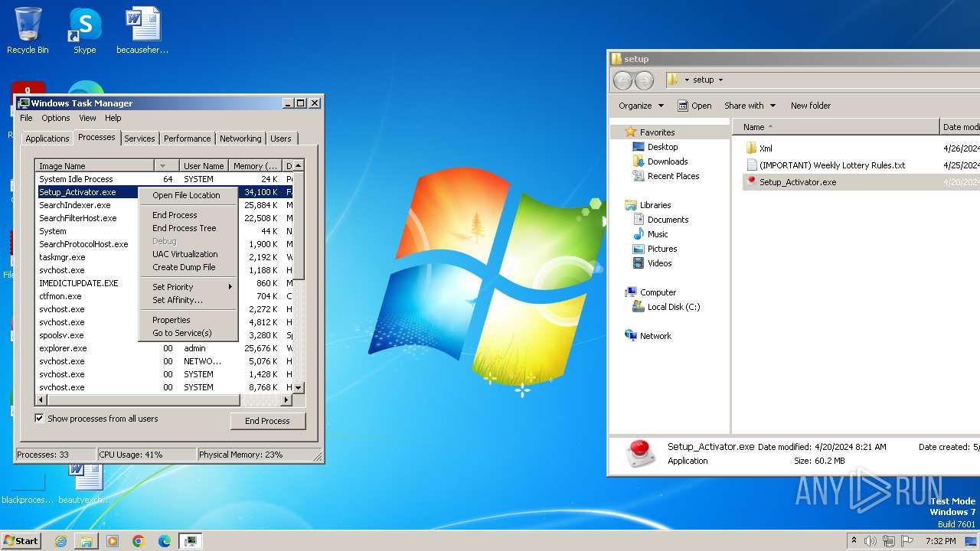
Task: Open Recent Places in navigation pane
Action: [673, 176]
